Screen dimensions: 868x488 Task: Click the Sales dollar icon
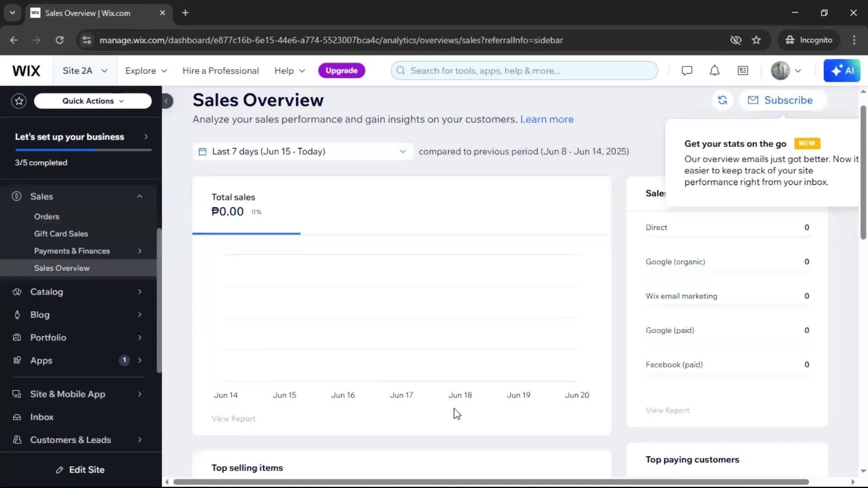17,197
